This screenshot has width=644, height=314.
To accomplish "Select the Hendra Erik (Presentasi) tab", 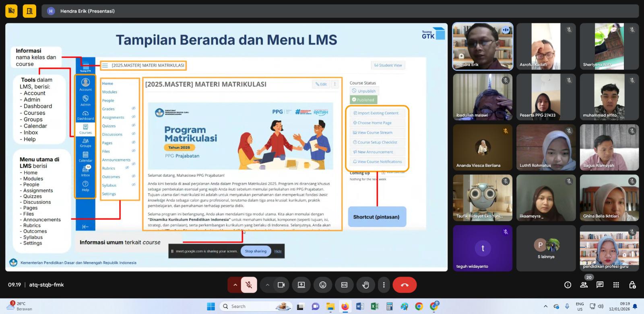I will pos(87,11).
